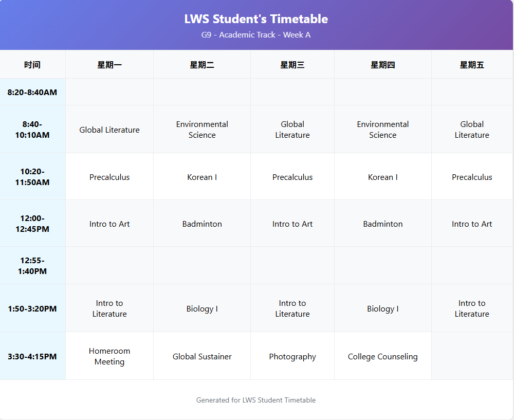Click the Global Literature cell under 星期一

click(109, 130)
